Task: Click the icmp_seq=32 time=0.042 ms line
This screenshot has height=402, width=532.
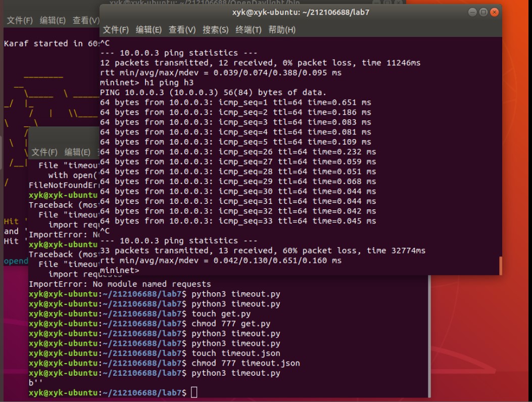Action: click(x=238, y=211)
